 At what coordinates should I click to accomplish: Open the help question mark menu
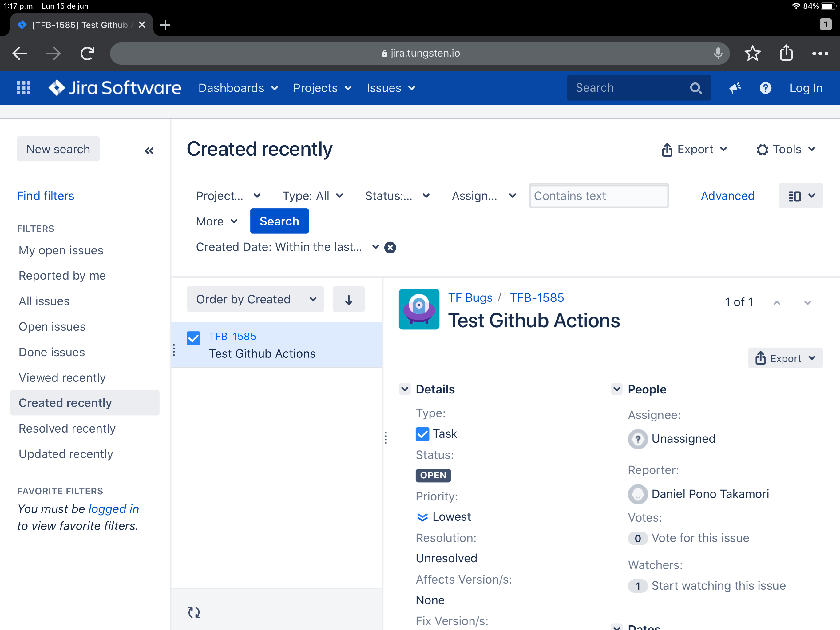point(765,88)
